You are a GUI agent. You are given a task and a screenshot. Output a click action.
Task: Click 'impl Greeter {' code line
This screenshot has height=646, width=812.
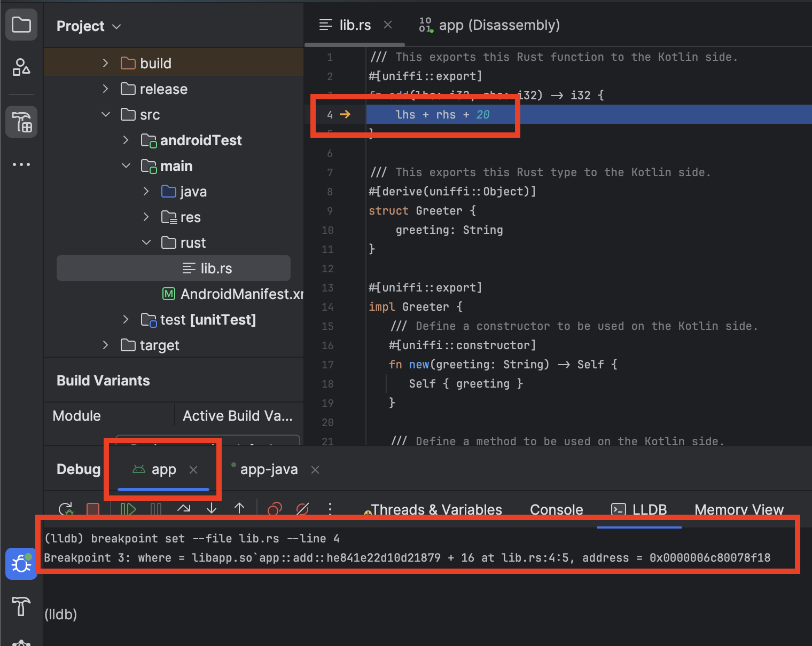pos(416,307)
